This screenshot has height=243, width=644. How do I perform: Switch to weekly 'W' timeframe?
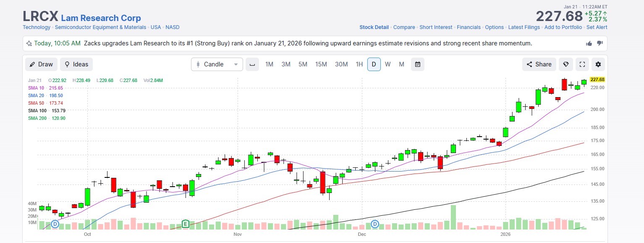(x=387, y=64)
